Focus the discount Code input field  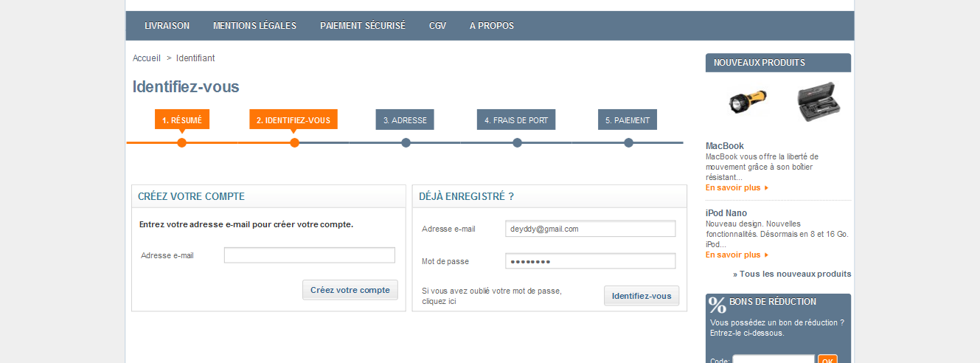(774, 359)
